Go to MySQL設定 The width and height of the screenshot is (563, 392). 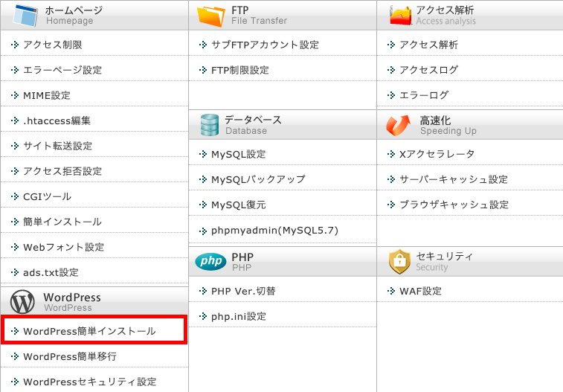click(238, 154)
